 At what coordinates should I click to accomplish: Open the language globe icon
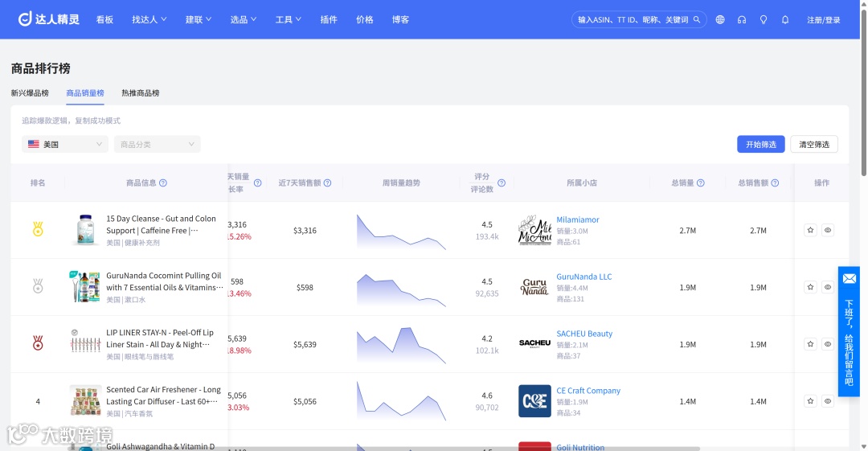point(719,19)
